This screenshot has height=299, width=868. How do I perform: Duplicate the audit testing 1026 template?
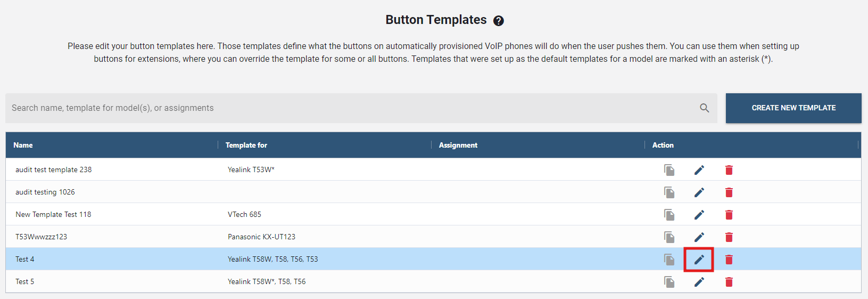669,192
